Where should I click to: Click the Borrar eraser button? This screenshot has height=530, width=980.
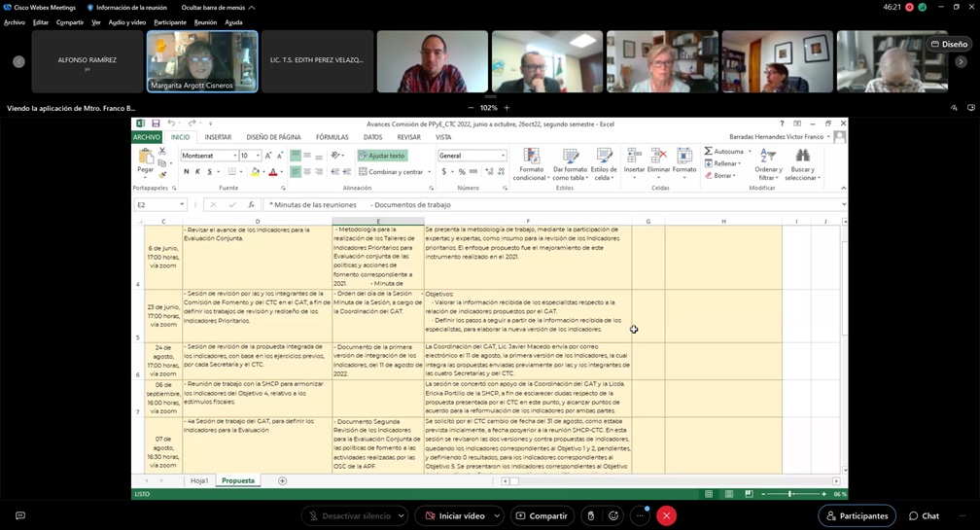pyautogui.click(x=720, y=176)
